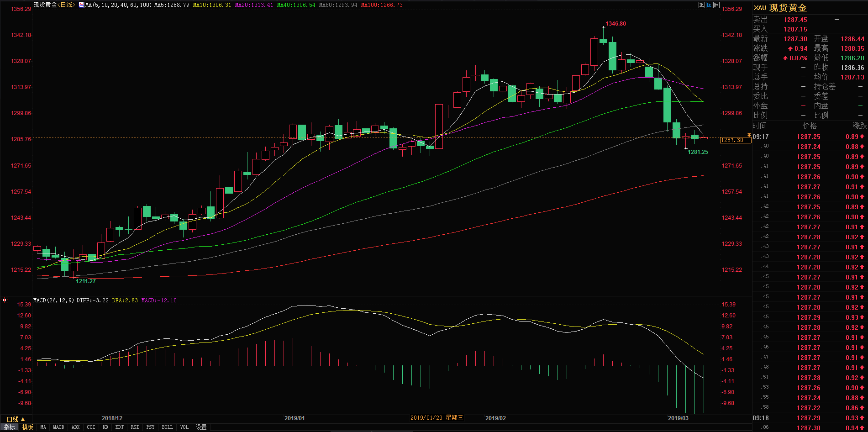Click the MA5:1288.79 legend value

tap(172, 5)
